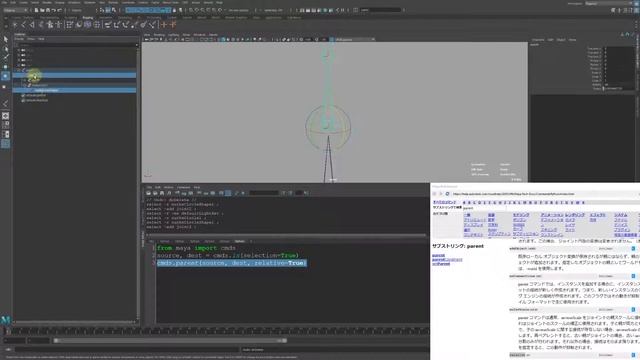Collapse the joint hierarchy row in Outliner
Image resolution: width=640 pixels, height=360 pixels.
[x=19, y=70]
